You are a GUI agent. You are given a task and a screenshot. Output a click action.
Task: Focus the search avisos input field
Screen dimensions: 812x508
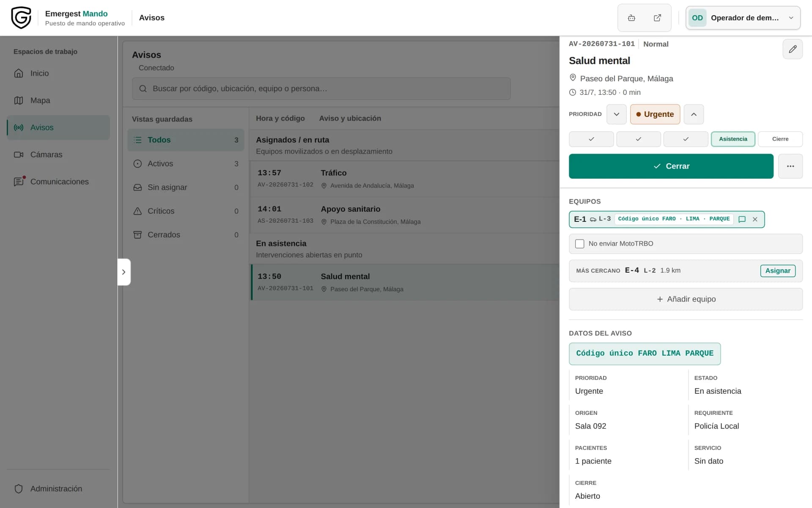tap(321, 88)
